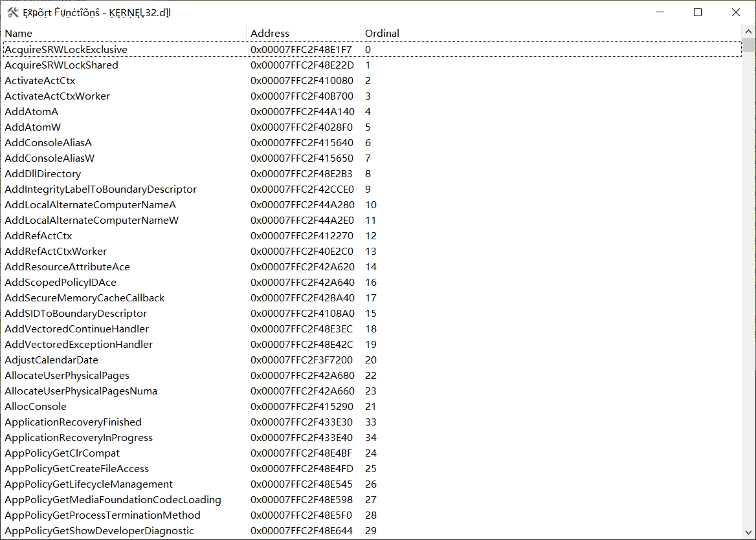Minimize the Export Functions window

660,12
